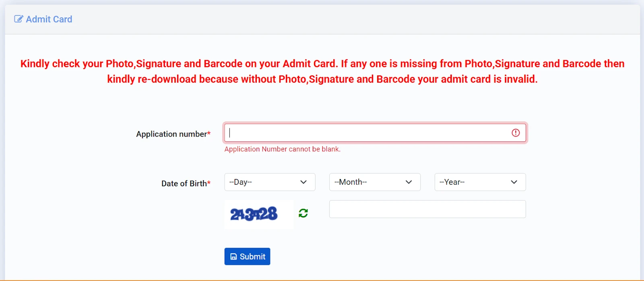The image size is (644, 281).
Task: Open the --Day-- dropdown
Action: point(269,182)
